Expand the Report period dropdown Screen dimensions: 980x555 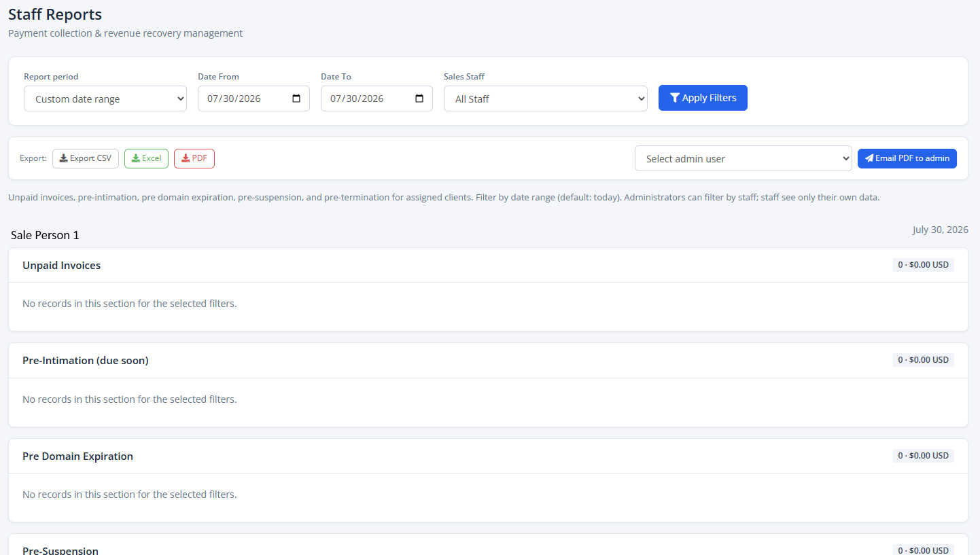coord(105,99)
